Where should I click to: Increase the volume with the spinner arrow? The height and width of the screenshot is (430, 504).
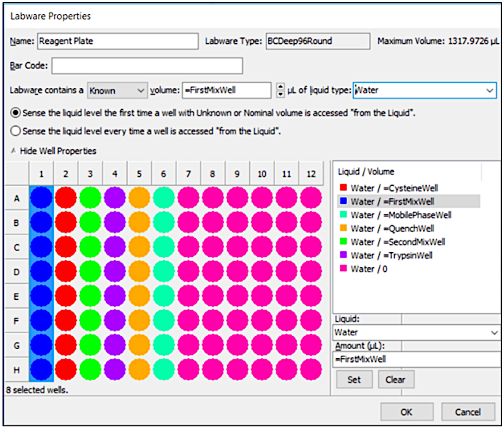click(x=281, y=87)
